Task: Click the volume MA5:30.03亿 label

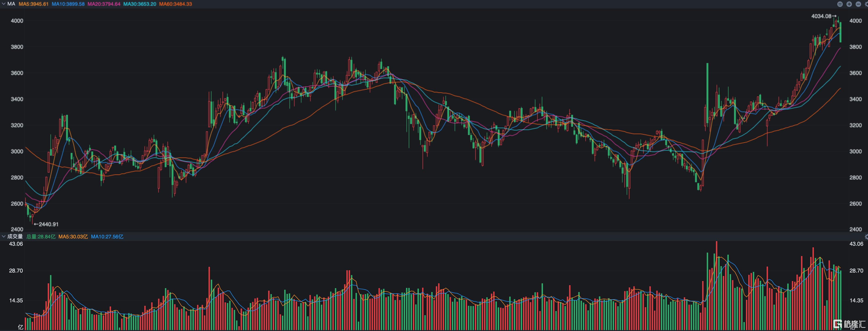Action: (x=73, y=237)
